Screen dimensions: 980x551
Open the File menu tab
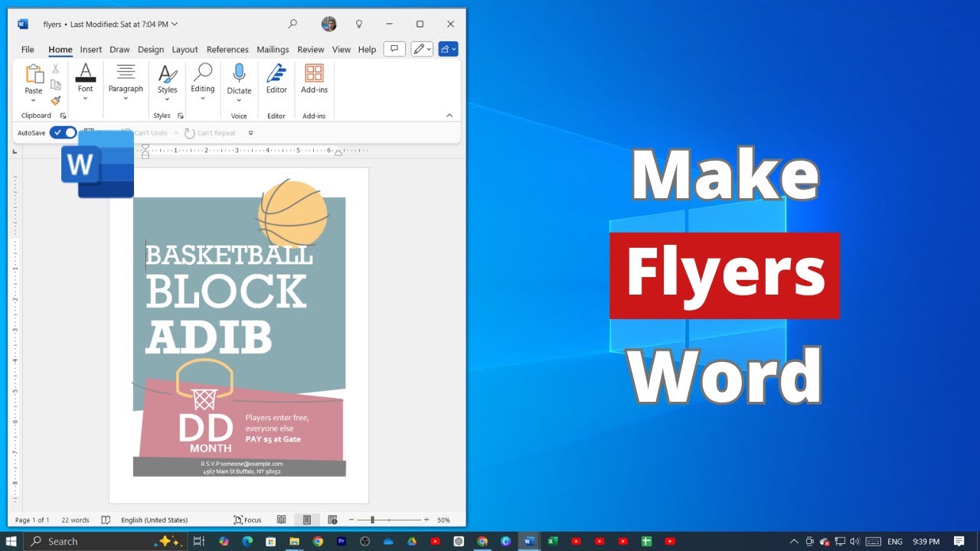(28, 49)
